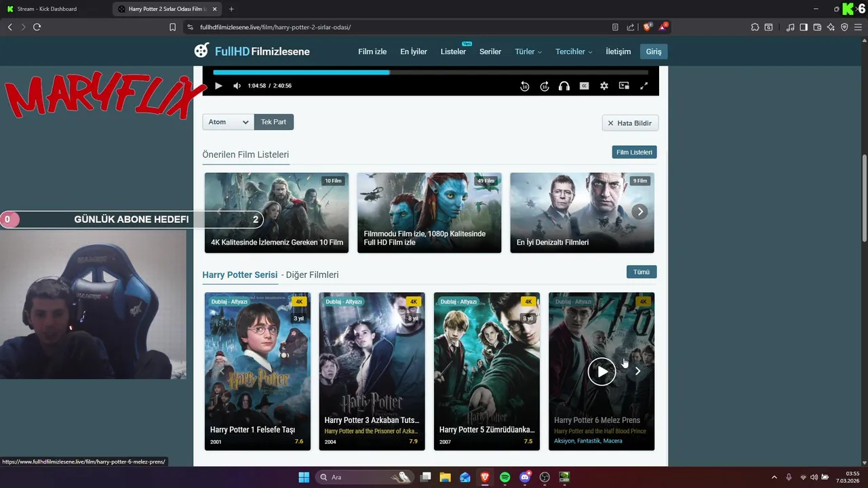This screenshot has width=868, height=488.
Task: Click the browser address bar URL
Action: click(x=275, y=27)
